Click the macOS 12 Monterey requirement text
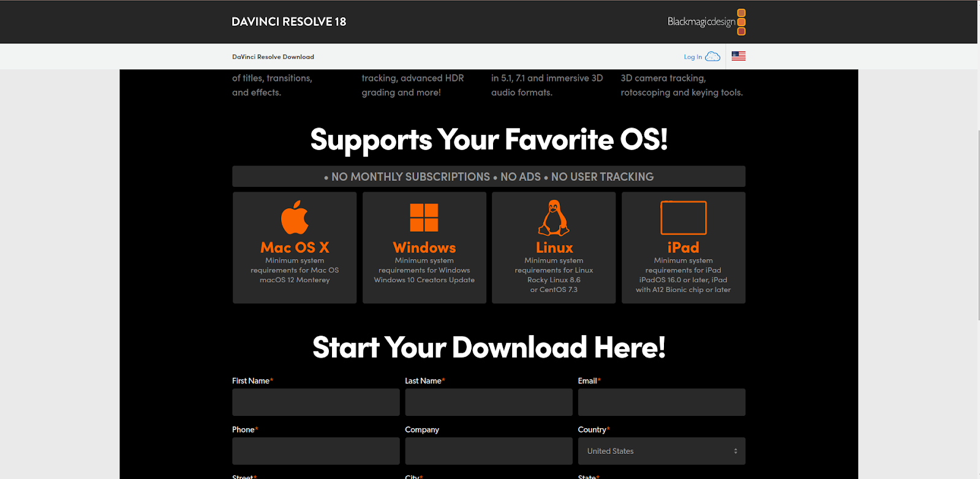Screen dimensions: 980x479 click(x=295, y=280)
